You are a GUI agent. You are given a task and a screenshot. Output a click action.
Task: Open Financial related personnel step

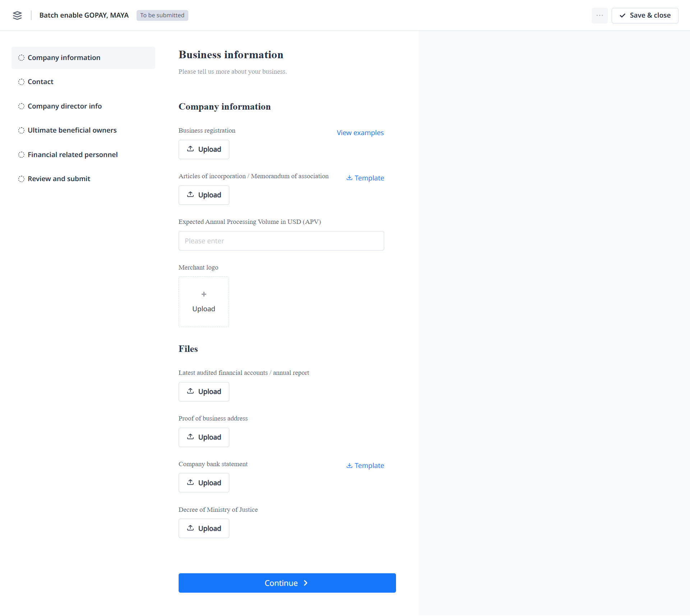point(72,155)
